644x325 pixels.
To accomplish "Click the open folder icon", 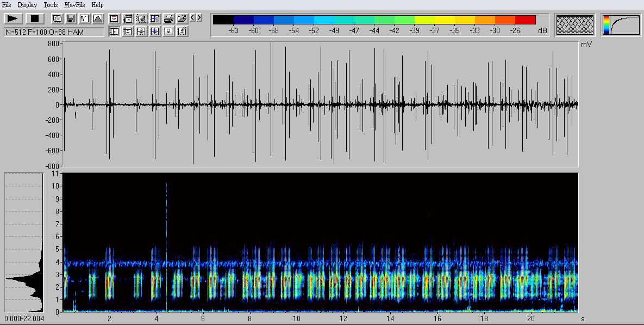I will (x=182, y=18).
